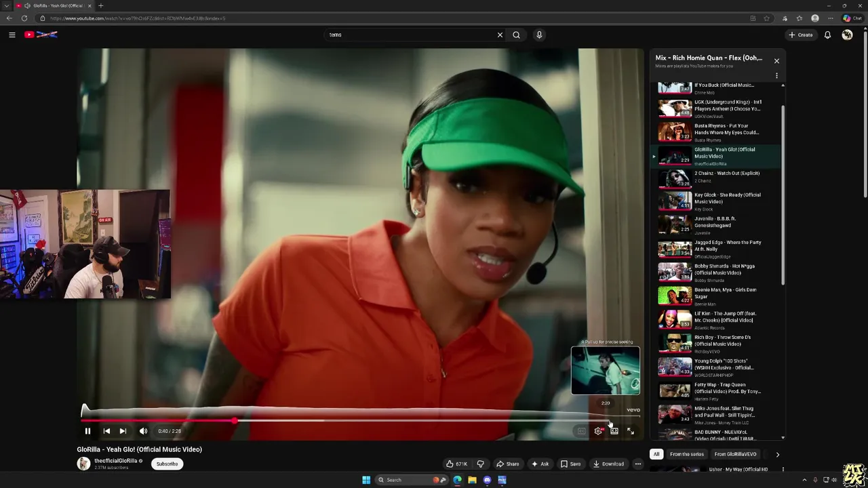The height and width of the screenshot is (488, 868).
Task: Mute the player volume
Action: coord(143,431)
